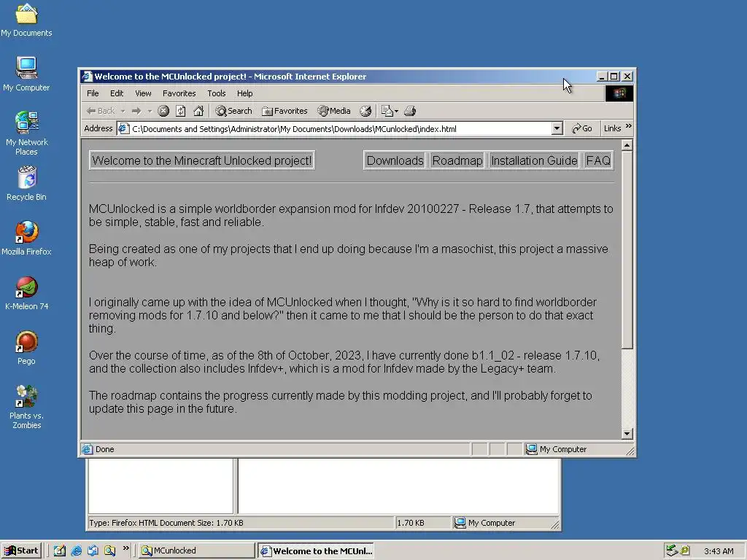Click Type: Firefox HTML Document status text
This screenshot has height=560, width=747.
click(166, 523)
